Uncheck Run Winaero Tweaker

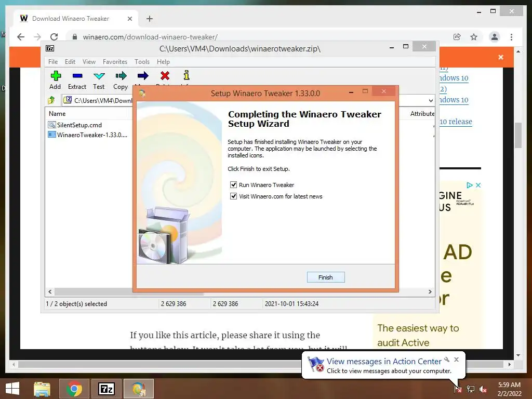[233, 185]
